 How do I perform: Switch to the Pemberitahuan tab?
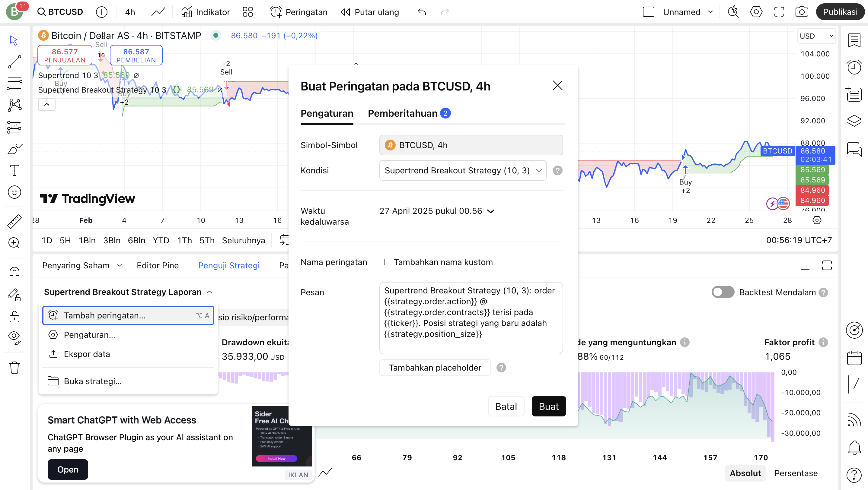(403, 113)
